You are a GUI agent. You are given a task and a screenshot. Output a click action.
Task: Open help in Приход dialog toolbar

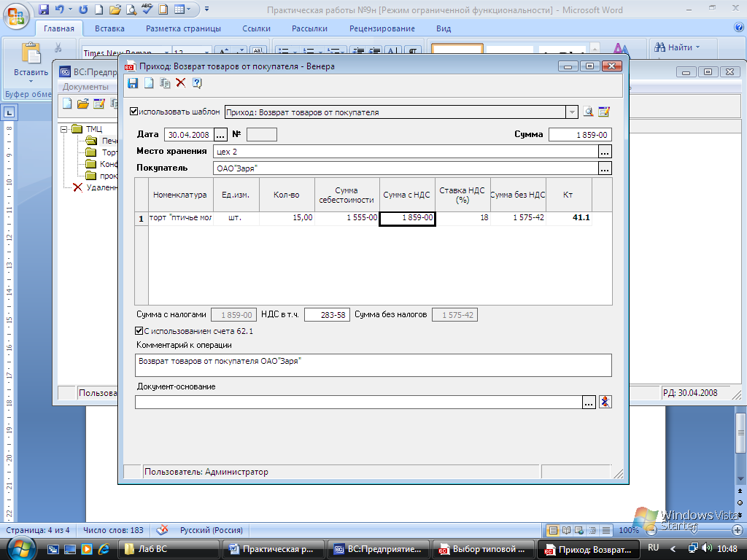click(x=197, y=83)
